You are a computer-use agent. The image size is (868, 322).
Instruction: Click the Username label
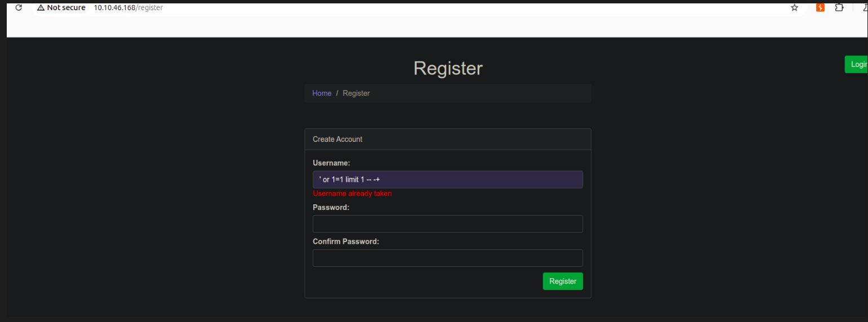(331, 163)
